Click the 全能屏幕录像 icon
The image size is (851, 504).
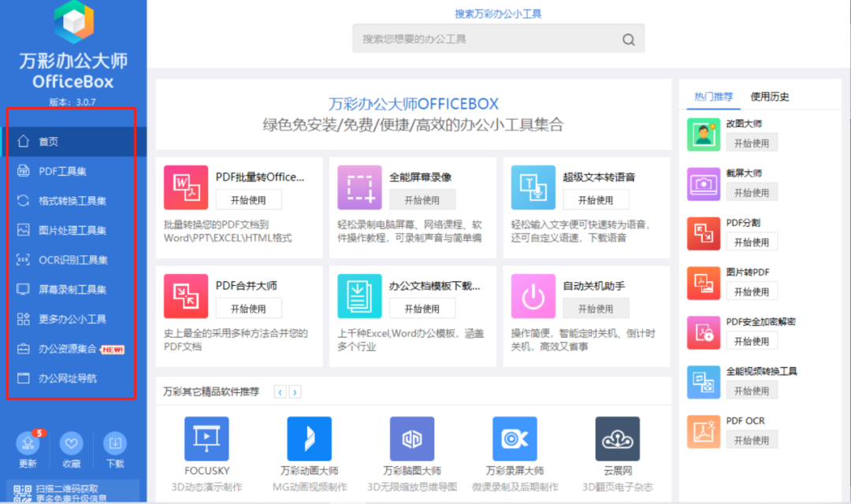360,187
